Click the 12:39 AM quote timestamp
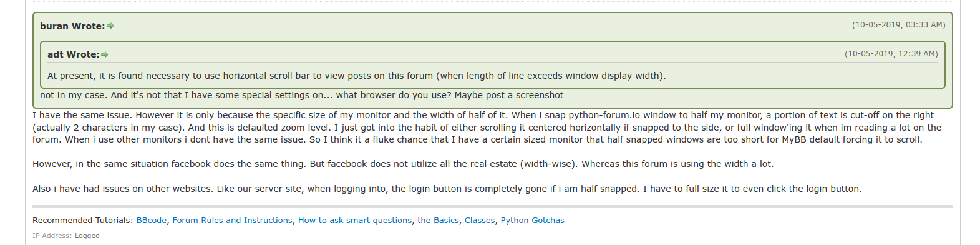The height and width of the screenshot is (245, 980). point(891,54)
